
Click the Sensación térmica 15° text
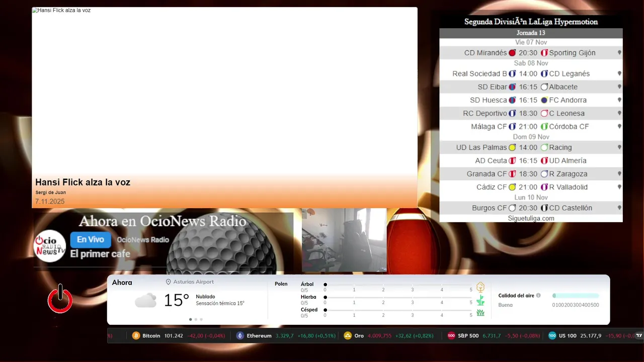[x=220, y=304]
